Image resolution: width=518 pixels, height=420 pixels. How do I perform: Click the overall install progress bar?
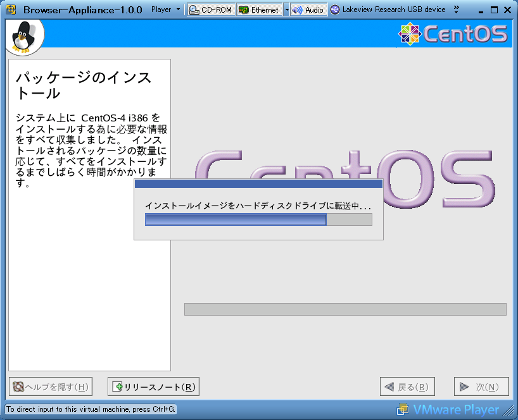(345, 309)
